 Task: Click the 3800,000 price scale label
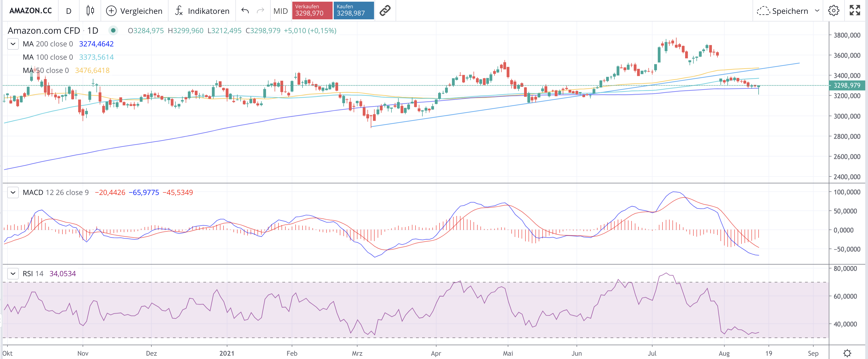(x=847, y=35)
